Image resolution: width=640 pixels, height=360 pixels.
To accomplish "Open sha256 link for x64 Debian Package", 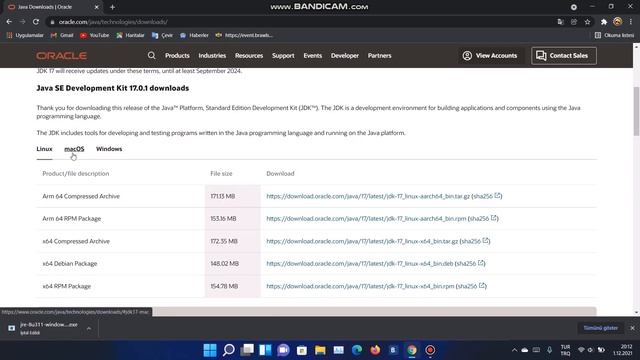I will click(470, 264).
